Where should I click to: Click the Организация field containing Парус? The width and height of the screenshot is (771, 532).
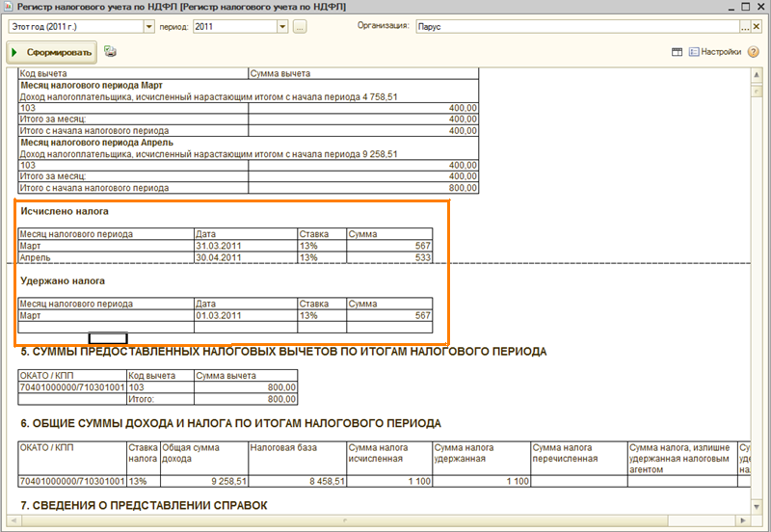[578, 27]
